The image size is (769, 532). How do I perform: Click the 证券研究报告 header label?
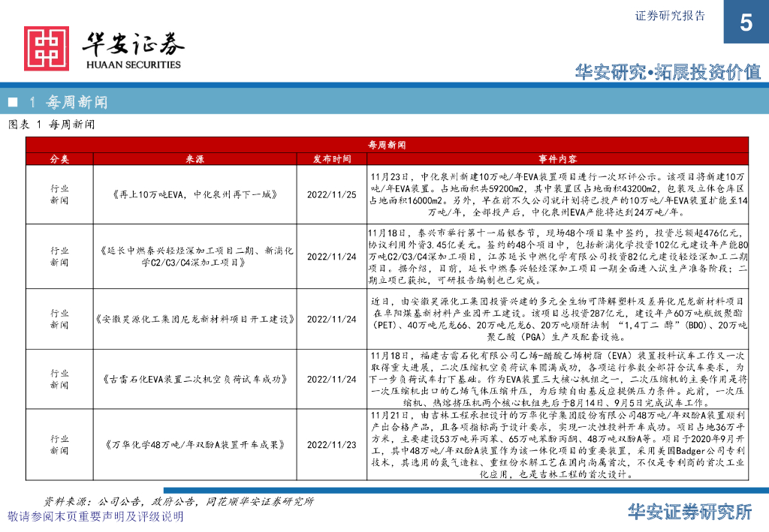point(670,16)
